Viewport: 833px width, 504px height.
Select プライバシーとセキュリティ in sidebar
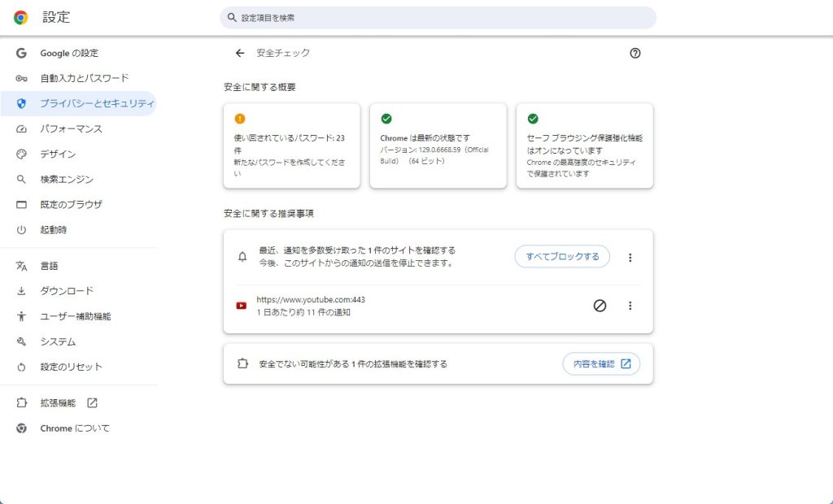coord(96,103)
